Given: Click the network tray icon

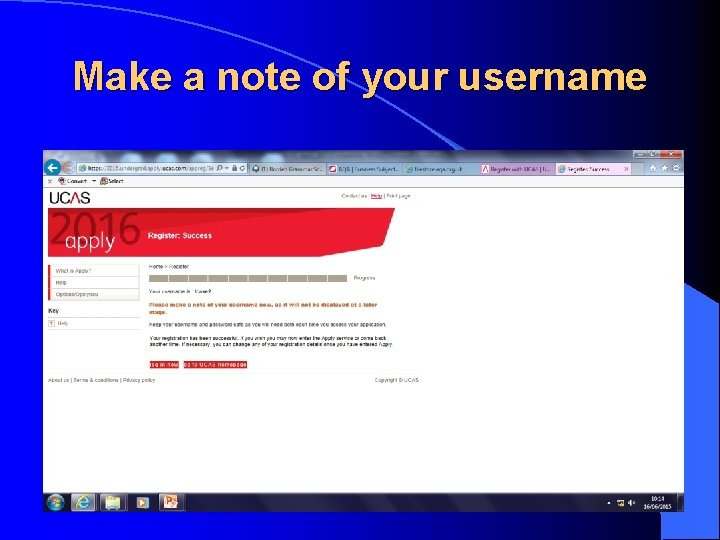Looking at the screenshot, I should tap(621, 503).
